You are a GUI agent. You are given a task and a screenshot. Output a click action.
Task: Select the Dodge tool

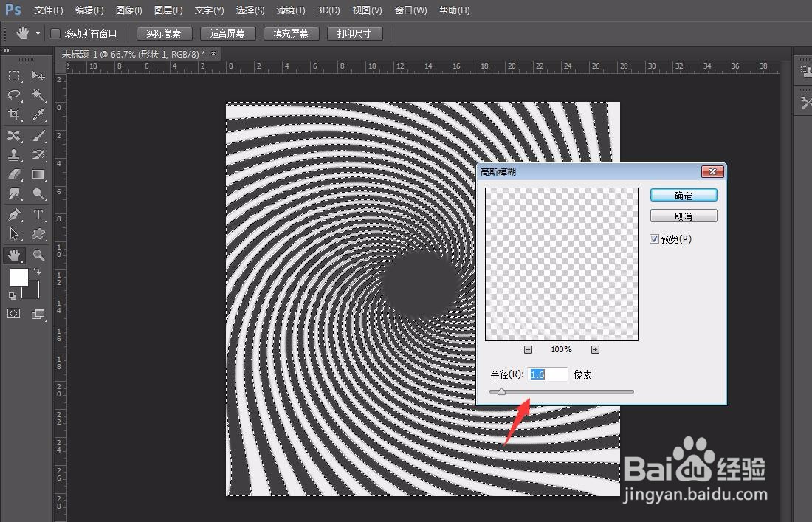coord(38,193)
